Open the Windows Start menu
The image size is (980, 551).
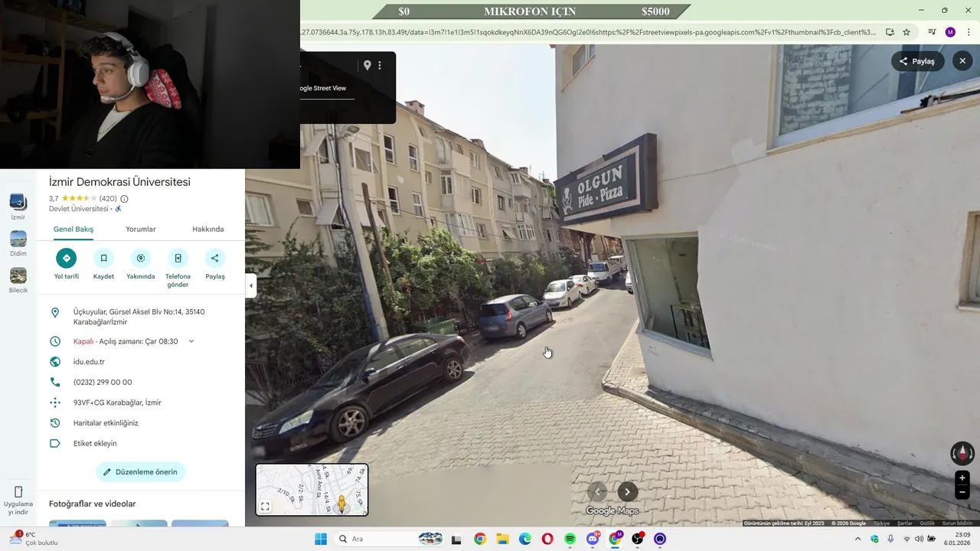coord(320,539)
